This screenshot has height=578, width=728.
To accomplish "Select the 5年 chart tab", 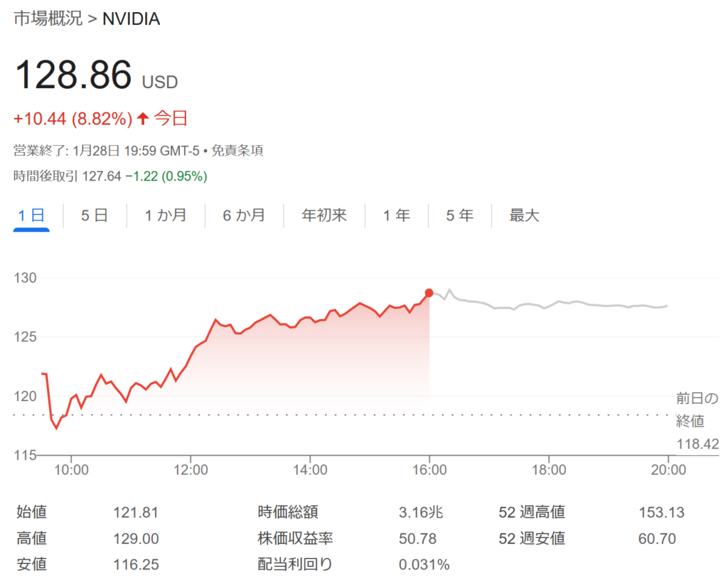I will click(x=460, y=215).
